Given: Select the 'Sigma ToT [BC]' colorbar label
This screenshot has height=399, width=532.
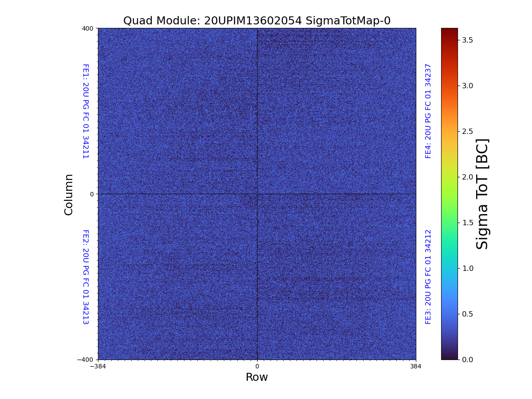Looking at the screenshot, I should (x=482, y=194).
